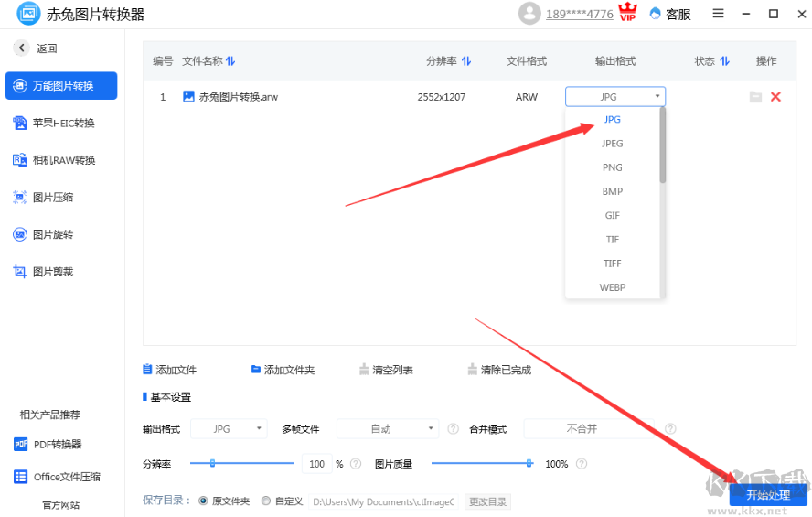Select PNG in the format list

(x=612, y=167)
